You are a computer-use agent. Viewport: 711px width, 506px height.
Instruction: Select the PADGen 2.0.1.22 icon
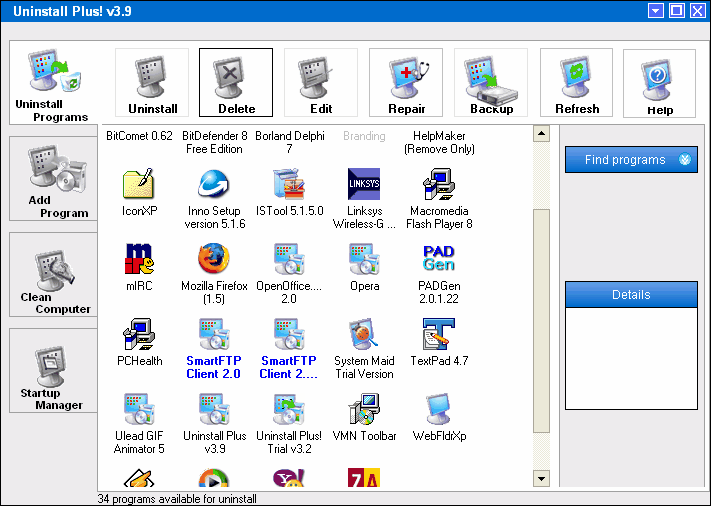click(x=439, y=258)
